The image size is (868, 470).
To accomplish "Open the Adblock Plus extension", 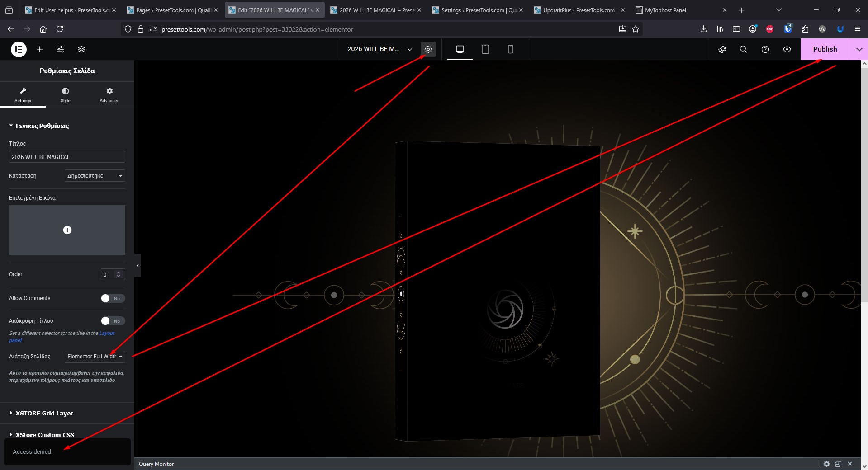I will point(770,29).
